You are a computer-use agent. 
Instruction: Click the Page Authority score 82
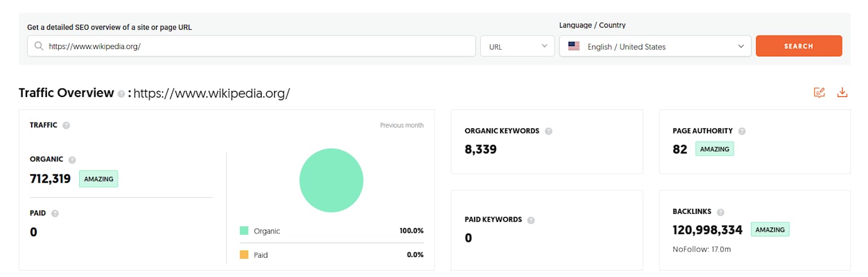680,150
